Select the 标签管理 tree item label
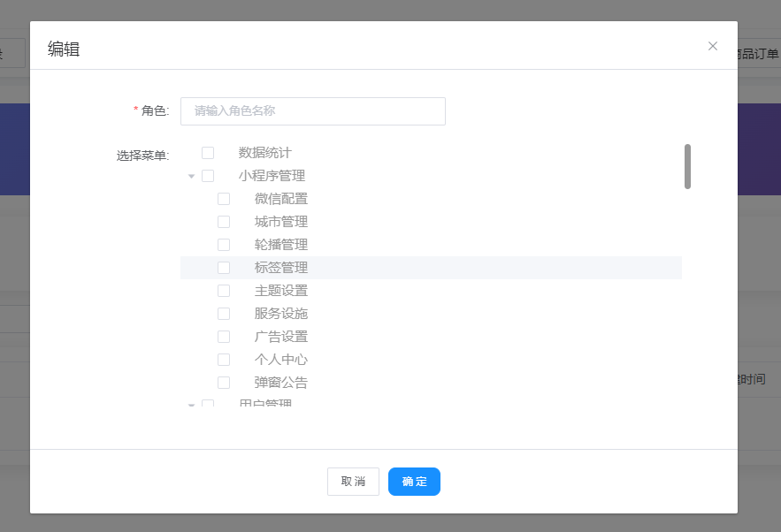Image resolution: width=781 pixels, height=532 pixels. pos(281,268)
